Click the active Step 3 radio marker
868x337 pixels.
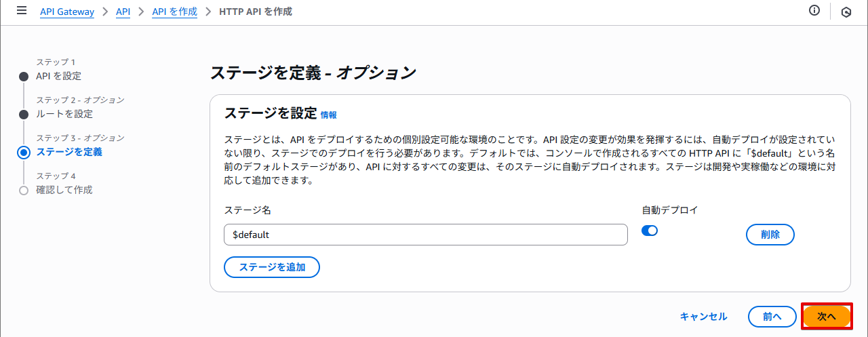tap(24, 152)
